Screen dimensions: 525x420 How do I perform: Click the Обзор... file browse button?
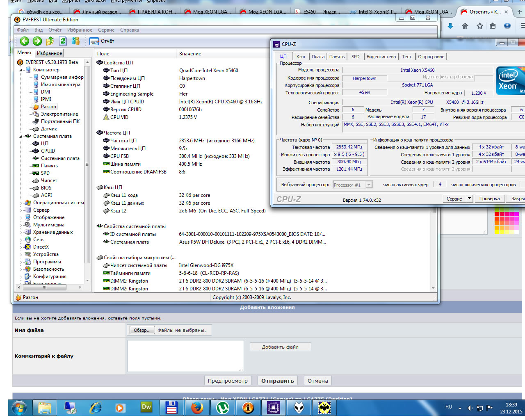[142, 330]
